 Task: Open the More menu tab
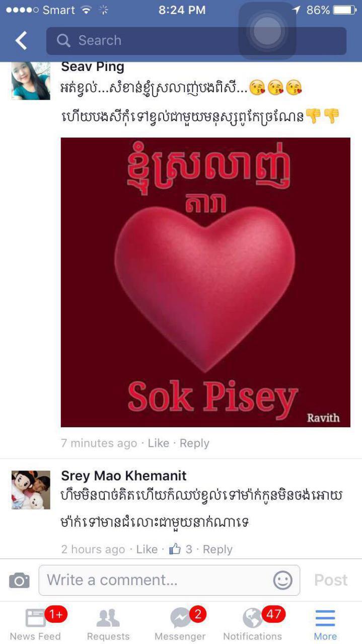(325, 624)
